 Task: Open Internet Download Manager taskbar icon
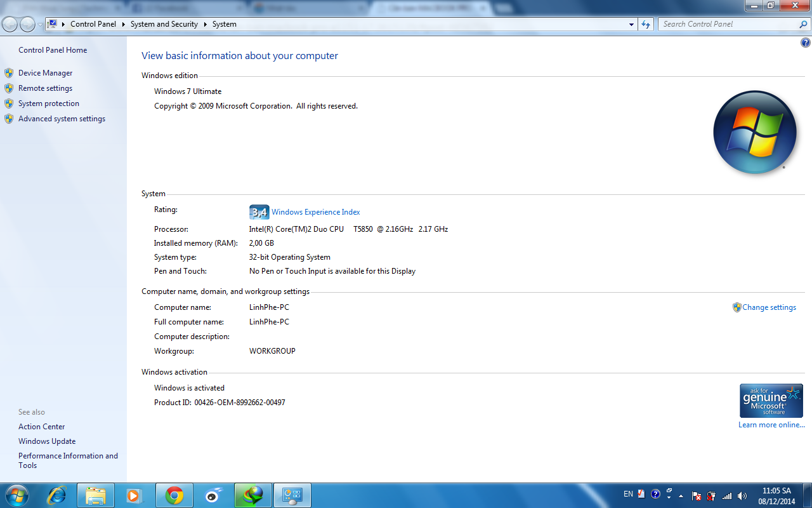(x=253, y=495)
